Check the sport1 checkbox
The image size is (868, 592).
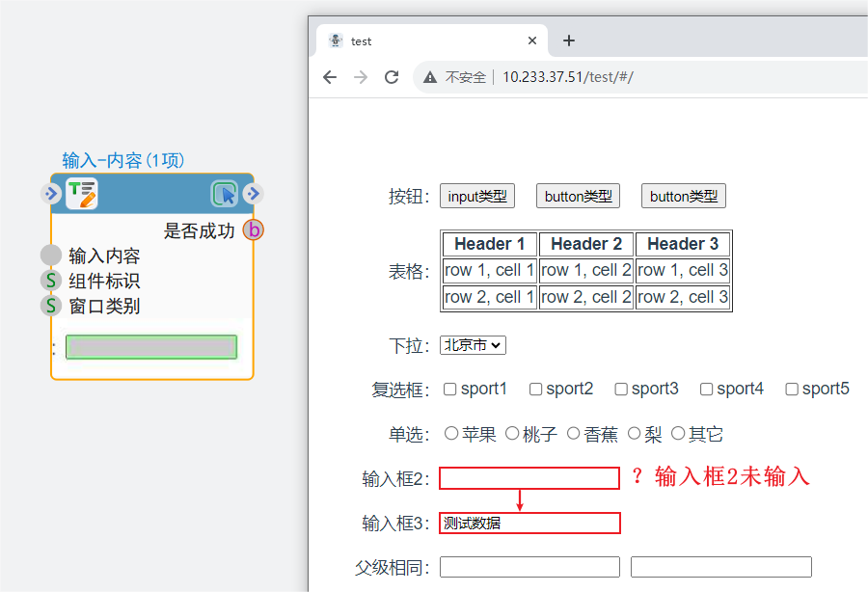(x=449, y=390)
